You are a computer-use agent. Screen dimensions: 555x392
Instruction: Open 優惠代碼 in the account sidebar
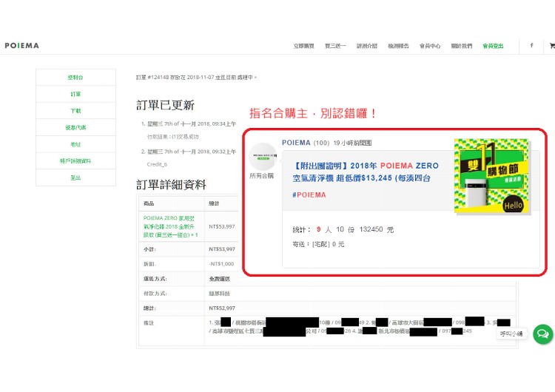75,127
